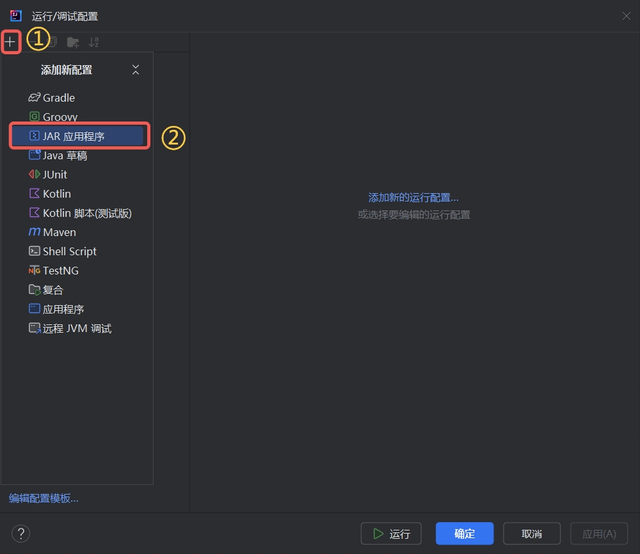Choose 复合 compound configuration
Screen dimensions: 640x554
[x=78, y=290]
